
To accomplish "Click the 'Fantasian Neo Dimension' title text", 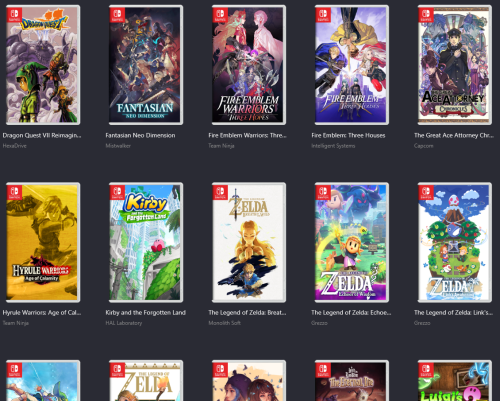I will tap(140, 135).
